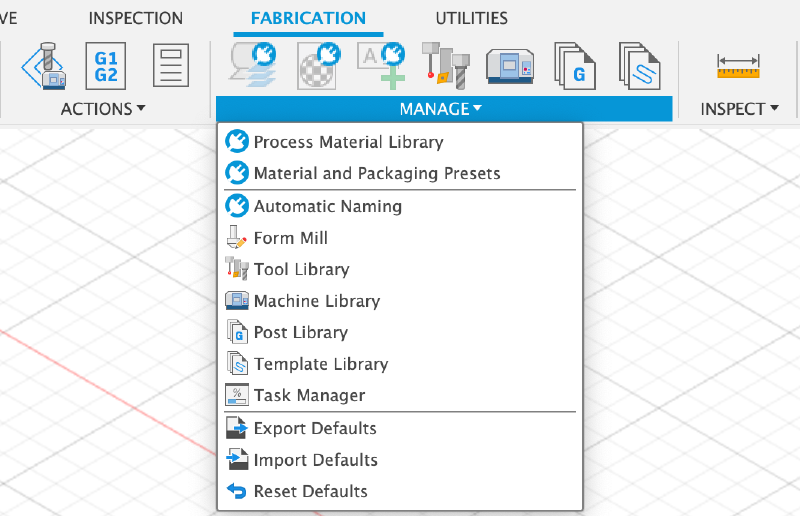Select Reset Defaults menu item

(400, 491)
